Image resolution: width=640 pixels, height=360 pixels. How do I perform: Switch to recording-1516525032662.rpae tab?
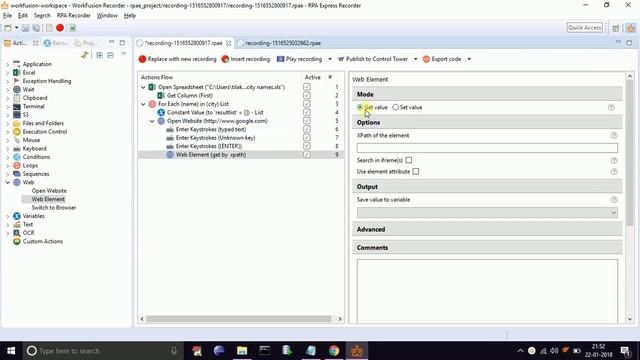283,43
